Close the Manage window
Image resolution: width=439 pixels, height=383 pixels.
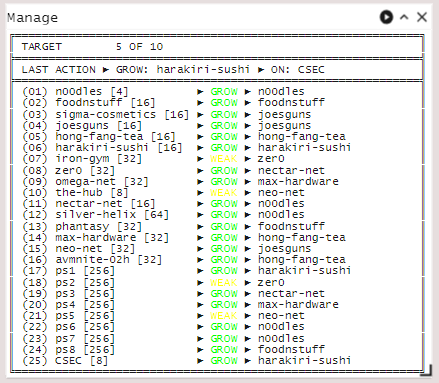coord(422,17)
